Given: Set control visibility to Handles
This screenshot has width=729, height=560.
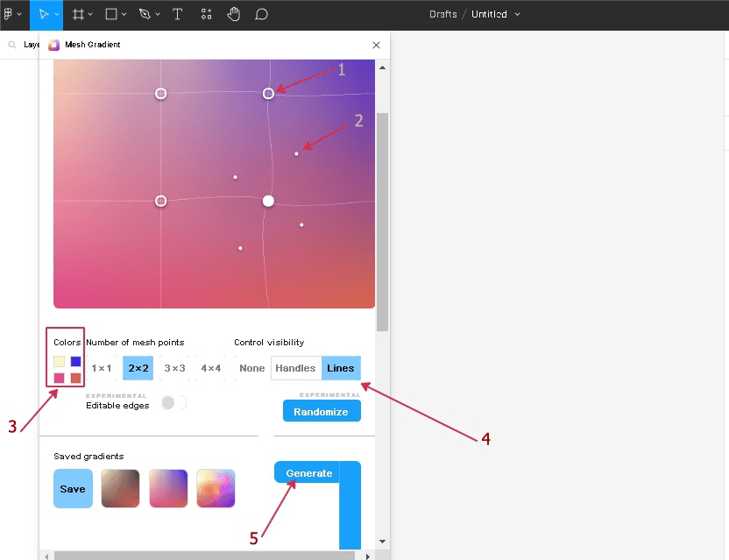Looking at the screenshot, I should pos(295,368).
